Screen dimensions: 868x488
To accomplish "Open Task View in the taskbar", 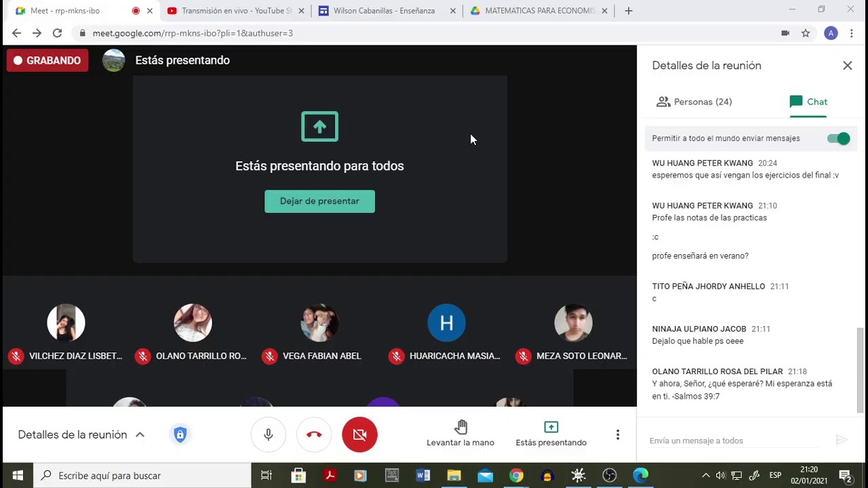I will point(267,476).
